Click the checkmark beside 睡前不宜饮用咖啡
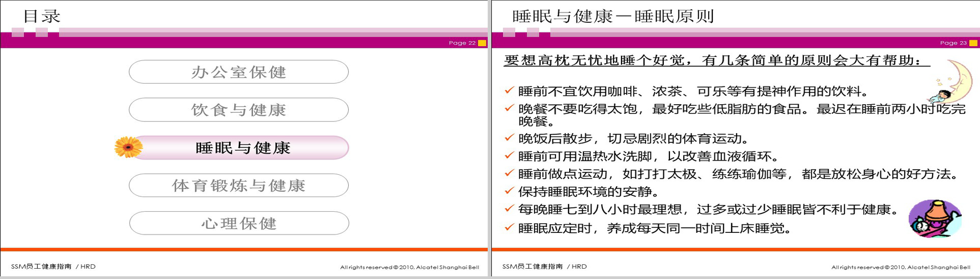The height and width of the screenshot is (279, 980). (509, 90)
